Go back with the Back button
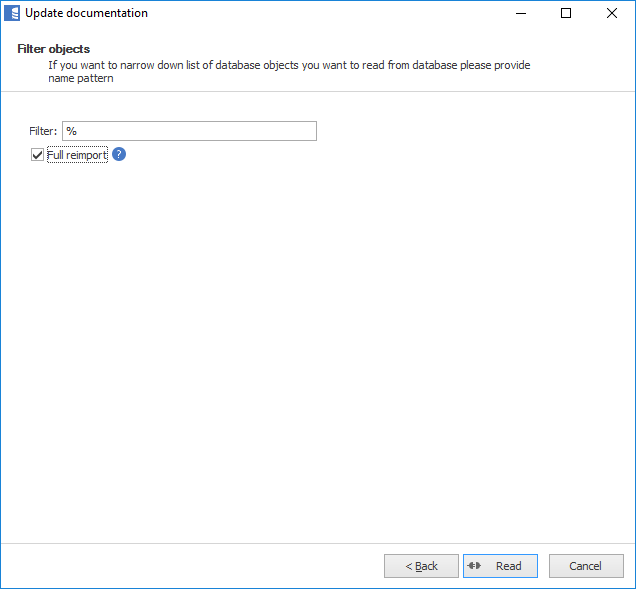The width and height of the screenshot is (636, 589). click(x=421, y=566)
